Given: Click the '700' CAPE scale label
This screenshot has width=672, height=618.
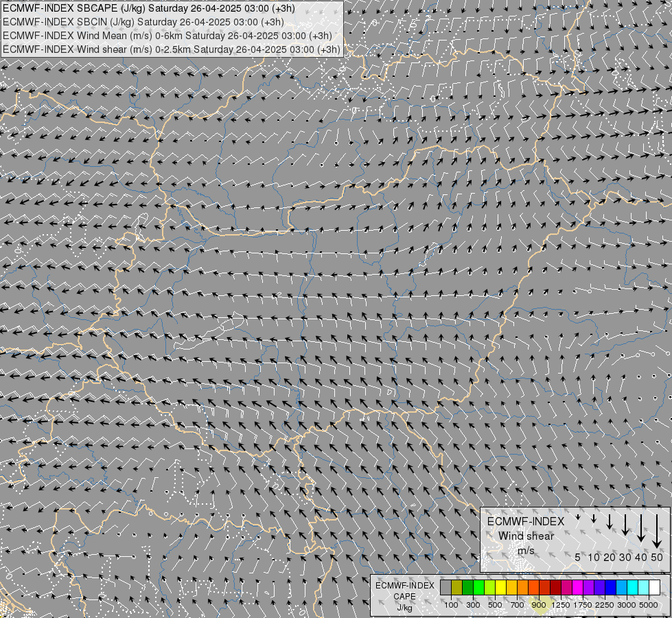Looking at the screenshot, I should pos(518,605).
